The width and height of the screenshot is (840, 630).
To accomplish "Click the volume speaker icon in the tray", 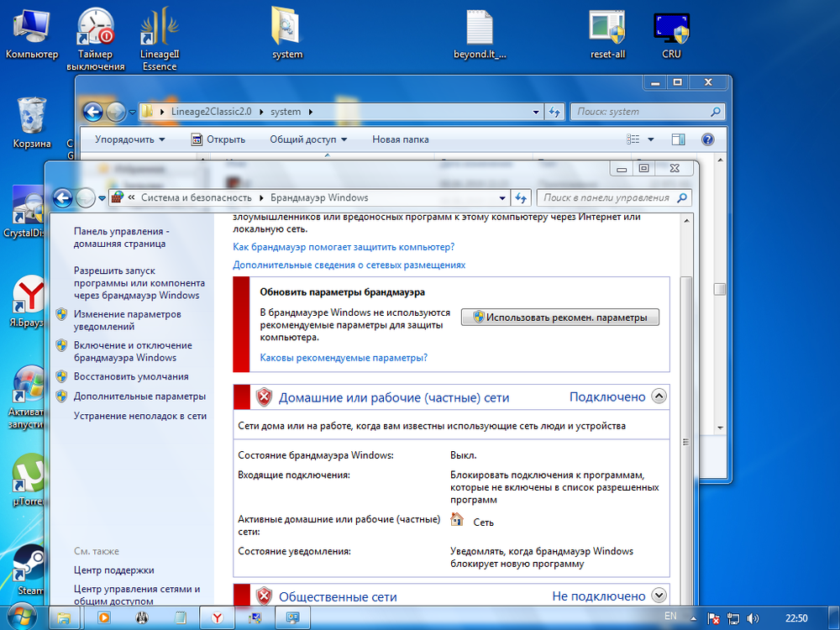I will (752, 617).
